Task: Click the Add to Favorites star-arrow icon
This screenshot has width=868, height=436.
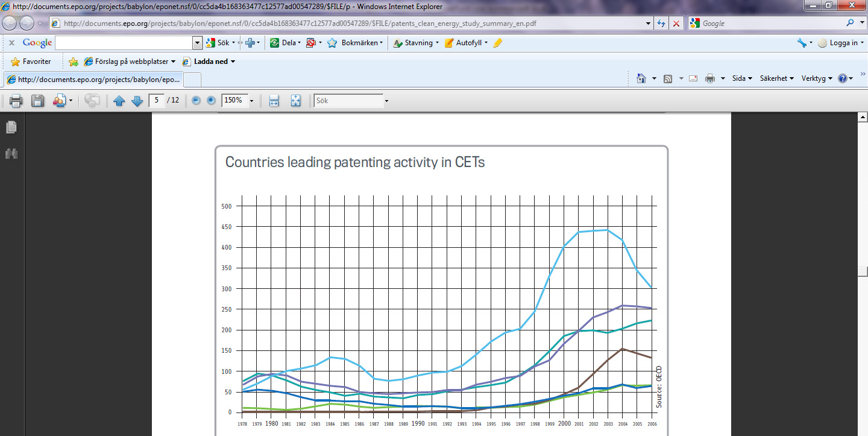Action: 74,62
